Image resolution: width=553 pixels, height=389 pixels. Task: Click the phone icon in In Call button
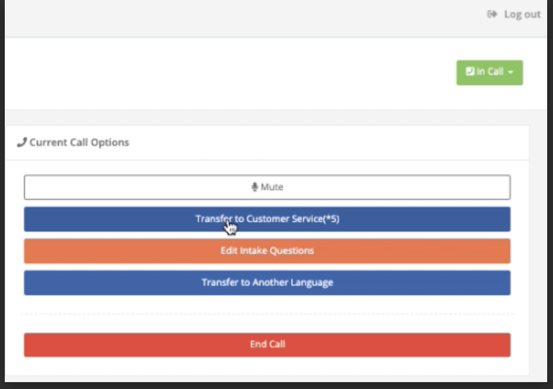(x=469, y=71)
